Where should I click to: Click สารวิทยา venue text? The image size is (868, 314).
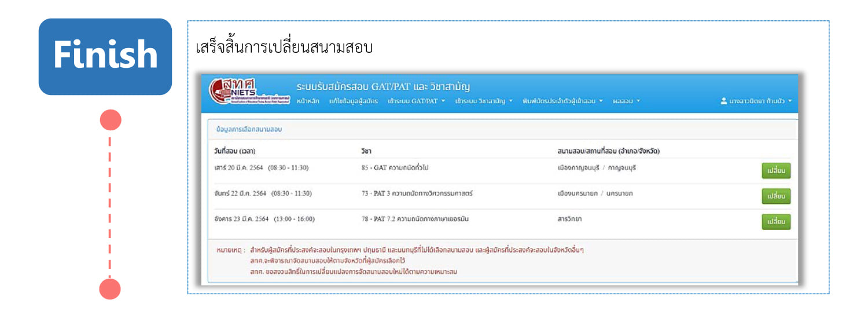pos(570,219)
